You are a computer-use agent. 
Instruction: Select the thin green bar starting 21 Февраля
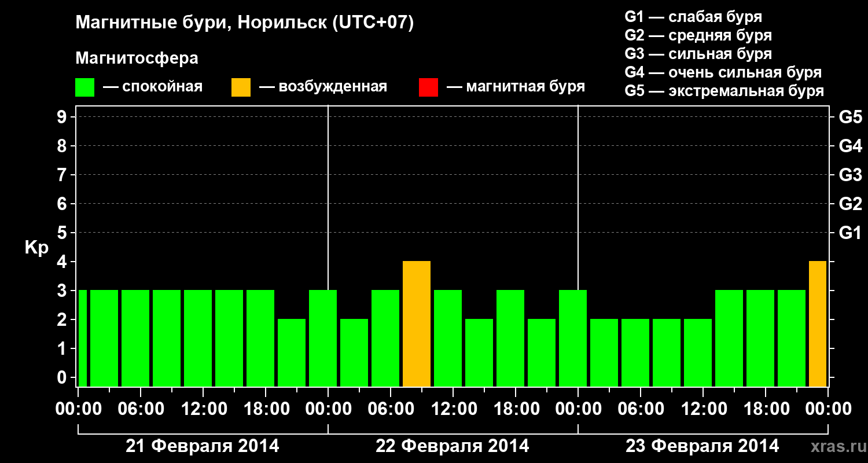click(82, 338)
